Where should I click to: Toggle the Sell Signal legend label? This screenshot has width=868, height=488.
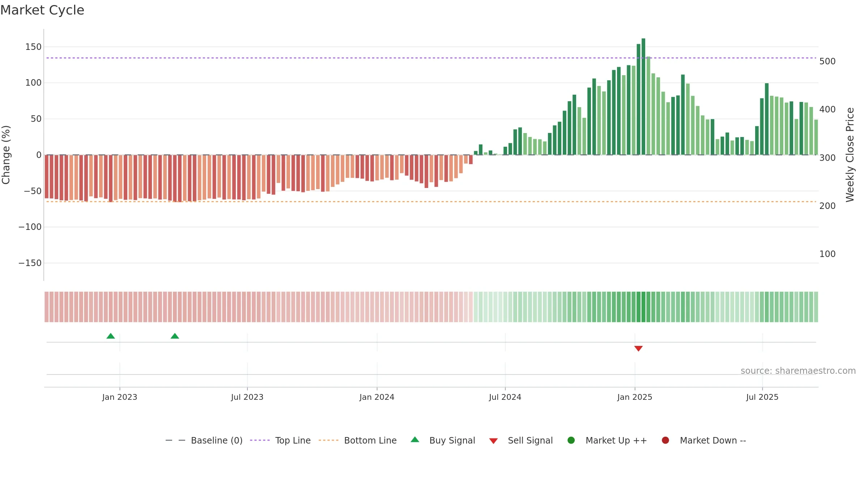coord(530,441)
